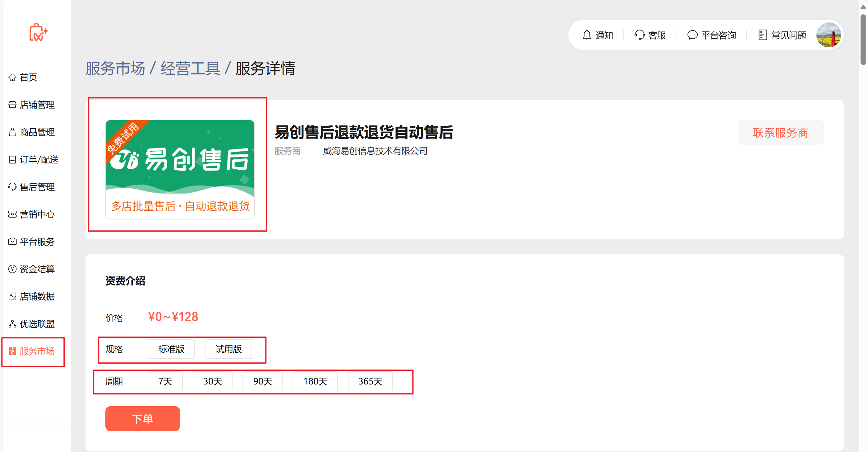Select the 标准版 specification option
Image resolution: width=868 pixels, height=452 pixels.
(x=171, y=349)
